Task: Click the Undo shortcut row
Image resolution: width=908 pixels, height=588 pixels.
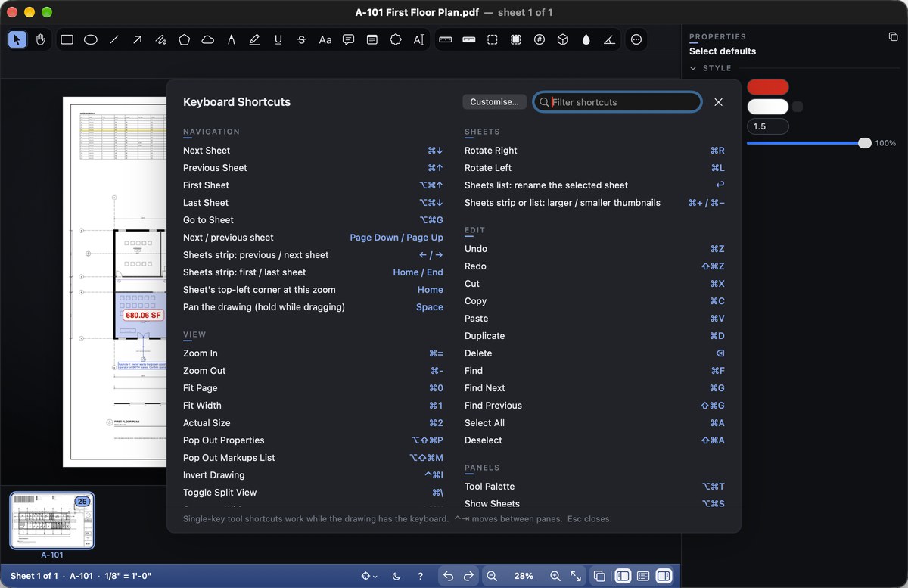Action: coord(595,249)
